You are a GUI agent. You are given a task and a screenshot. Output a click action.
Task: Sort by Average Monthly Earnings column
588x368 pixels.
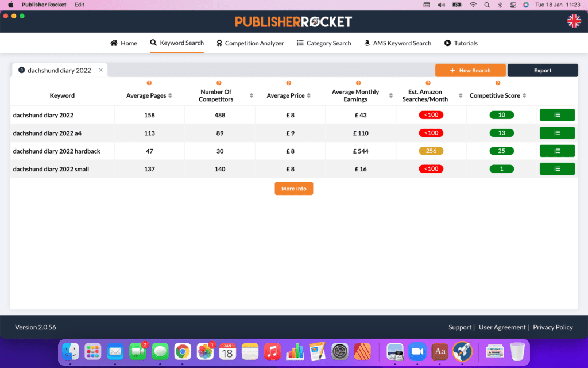point(390,95)
